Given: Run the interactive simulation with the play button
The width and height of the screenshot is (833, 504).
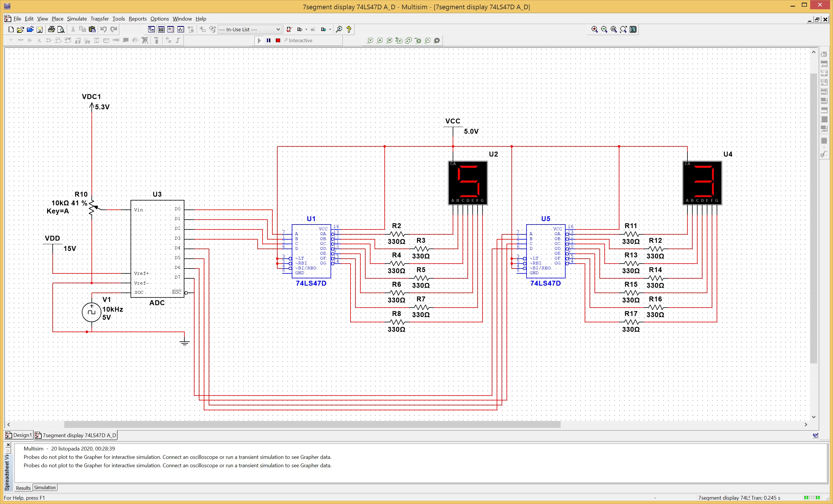Looking at the screenshot, I should click(259, 40).
